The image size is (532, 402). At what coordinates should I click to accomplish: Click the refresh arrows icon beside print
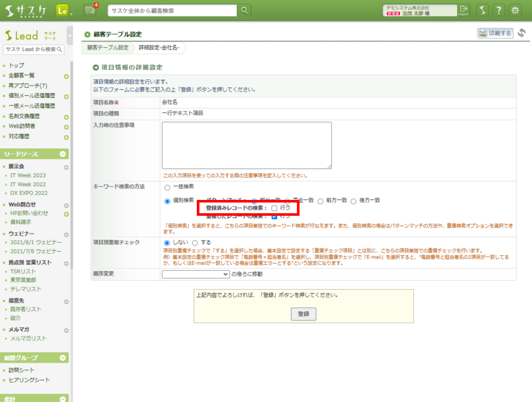521,33
